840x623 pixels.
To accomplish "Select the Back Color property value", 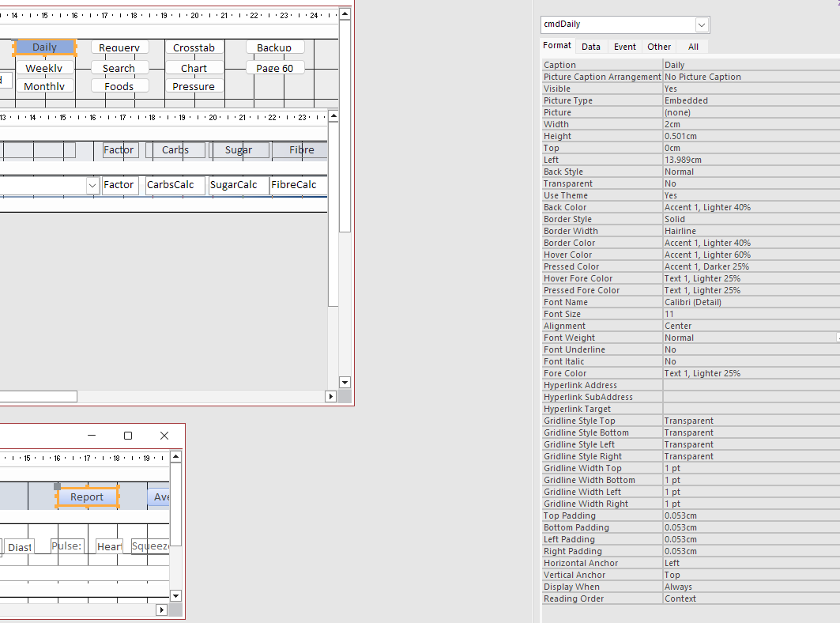I will (751, 207).
